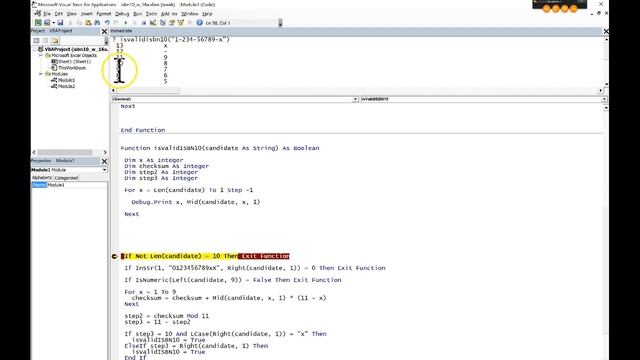This screenshot has width=640, height=360.
Task: Click the Immediate window horizontal scrollbar
Action: click(147, 91)
